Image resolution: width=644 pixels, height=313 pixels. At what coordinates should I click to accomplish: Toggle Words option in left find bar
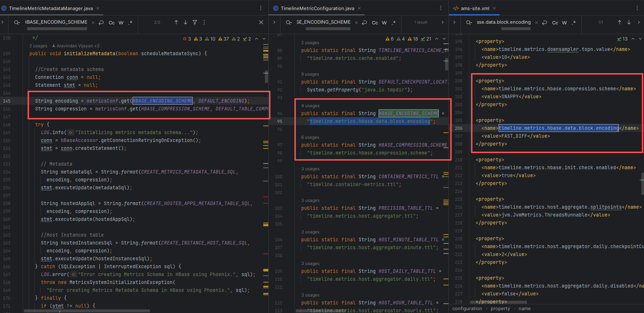121,23
